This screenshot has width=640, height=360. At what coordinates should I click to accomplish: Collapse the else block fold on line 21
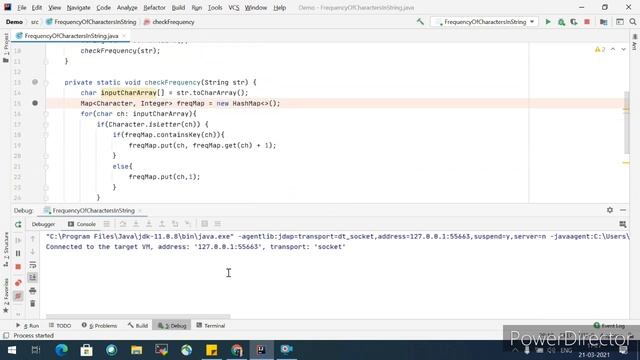coord(46,167)
